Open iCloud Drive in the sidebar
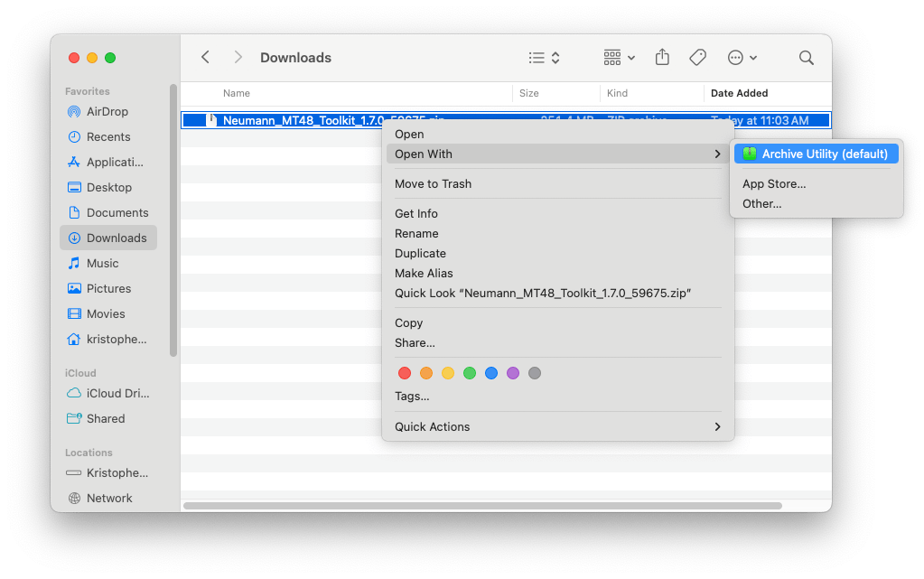The image size is (924, 579). 117,394
